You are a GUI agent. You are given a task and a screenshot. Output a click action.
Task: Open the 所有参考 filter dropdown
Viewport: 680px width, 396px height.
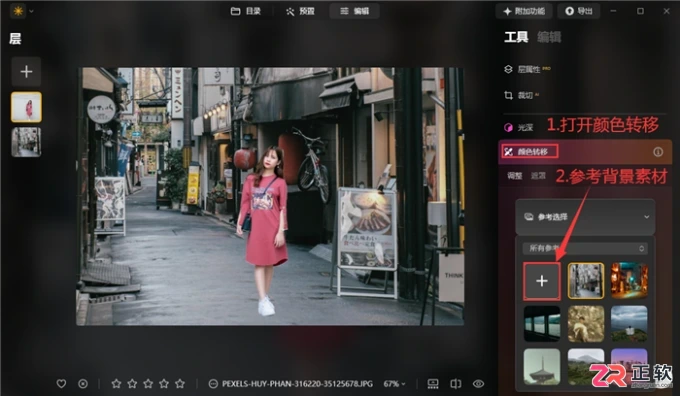point(585,248)
